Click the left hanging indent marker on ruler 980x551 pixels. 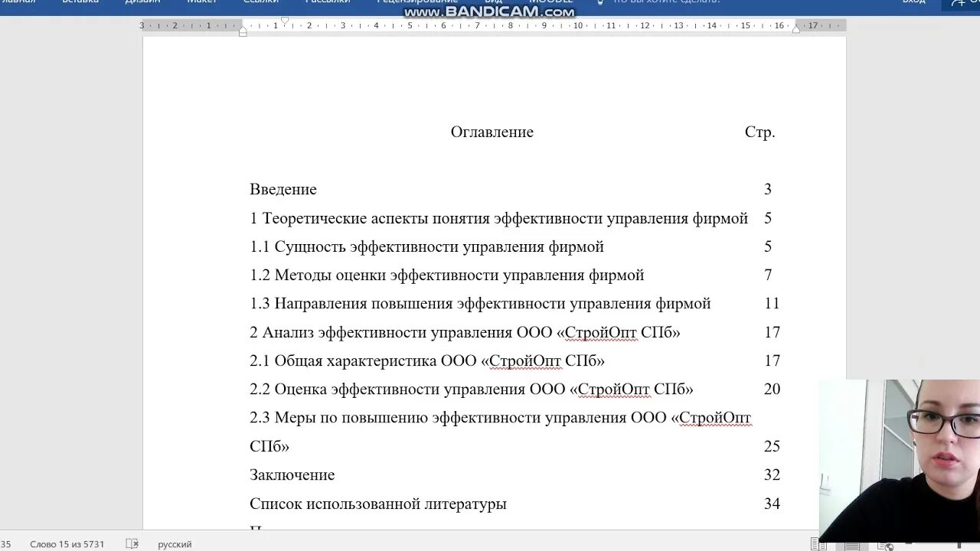coord(243,31)
